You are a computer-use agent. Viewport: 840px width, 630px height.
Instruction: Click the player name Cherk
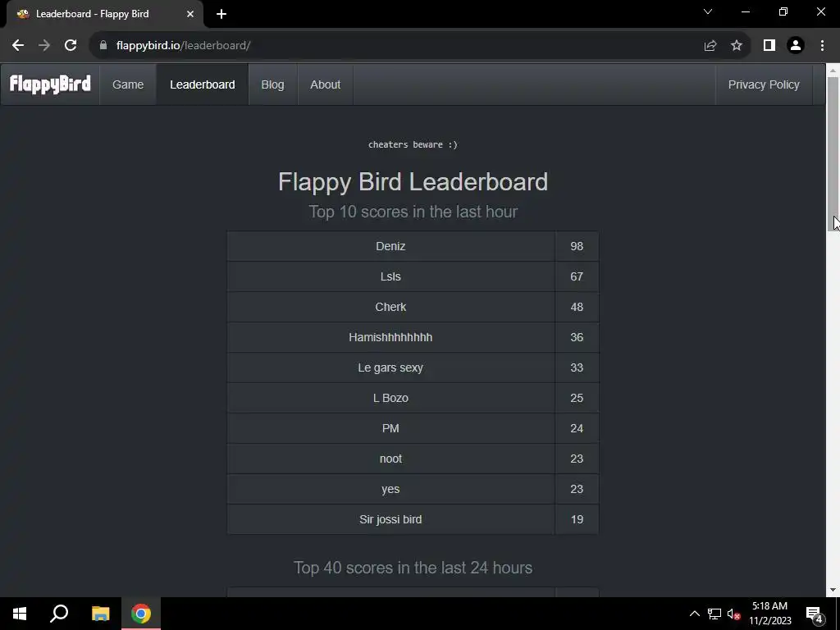coord(390,307)
